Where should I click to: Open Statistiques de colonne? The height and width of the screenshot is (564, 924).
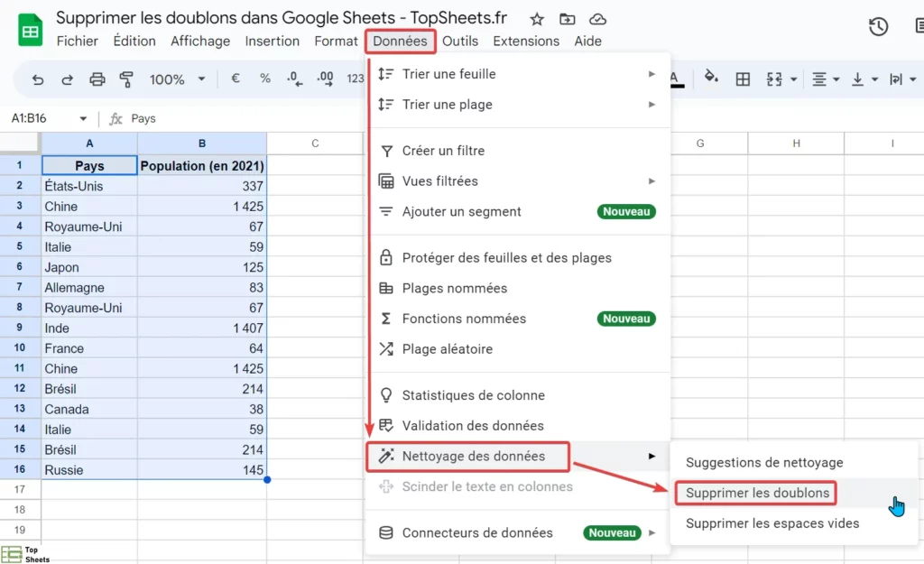coord(517,395)
